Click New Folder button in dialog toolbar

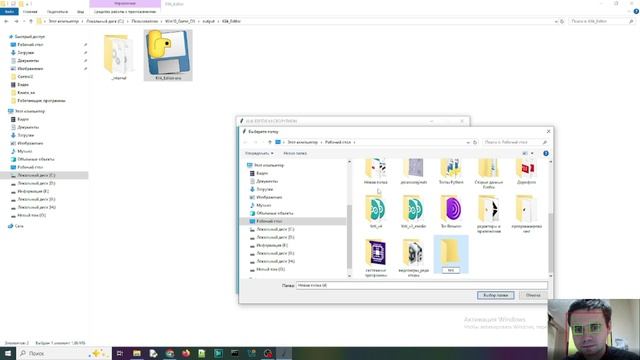click(x=295, y=153)
